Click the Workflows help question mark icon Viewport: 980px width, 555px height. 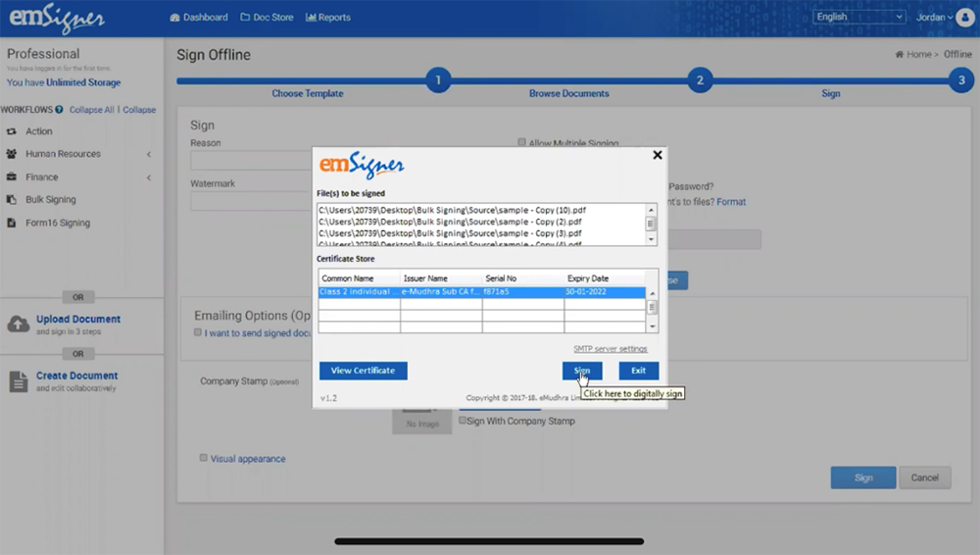(60, 110)
